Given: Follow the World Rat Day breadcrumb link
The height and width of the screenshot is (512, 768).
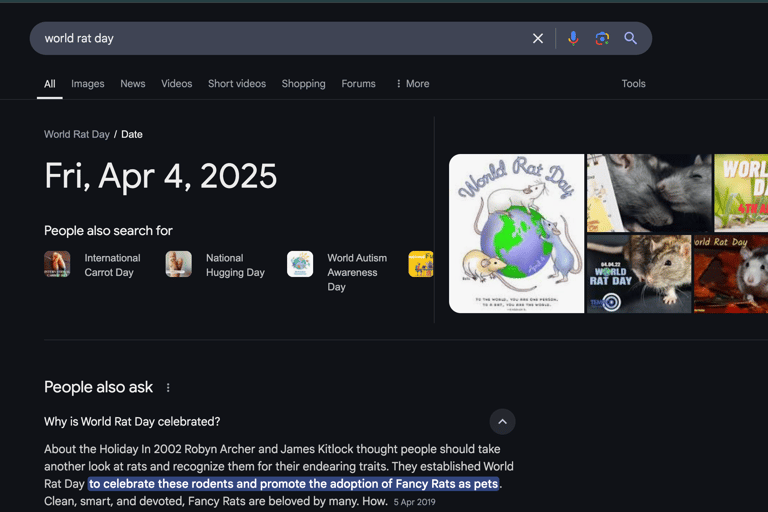Looking at the screenshot, I should coord(77,134).
